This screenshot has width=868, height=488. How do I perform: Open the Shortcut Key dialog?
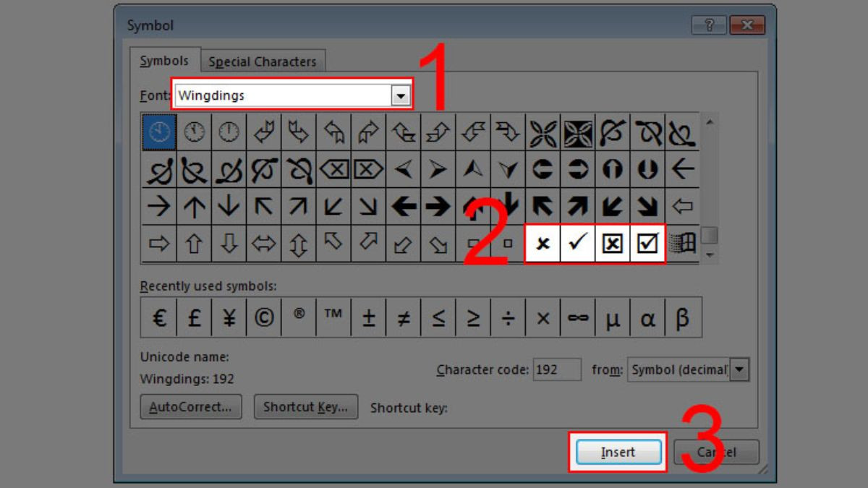click(x=305, y=406)
